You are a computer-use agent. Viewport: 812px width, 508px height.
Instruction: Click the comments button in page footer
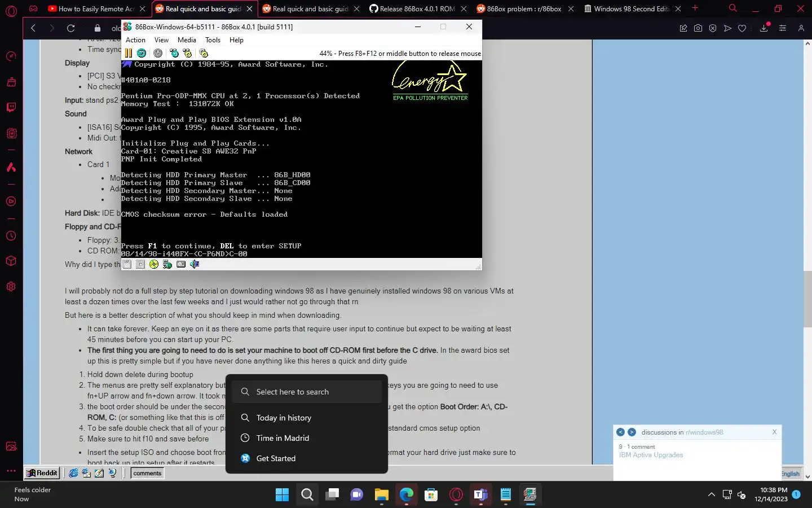coord(147,473)
